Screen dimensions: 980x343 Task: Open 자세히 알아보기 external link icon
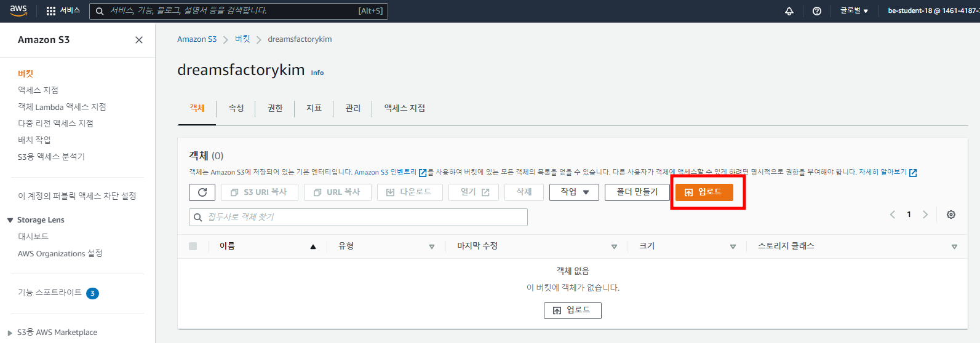pyautogui.click(x=913, y=173)
